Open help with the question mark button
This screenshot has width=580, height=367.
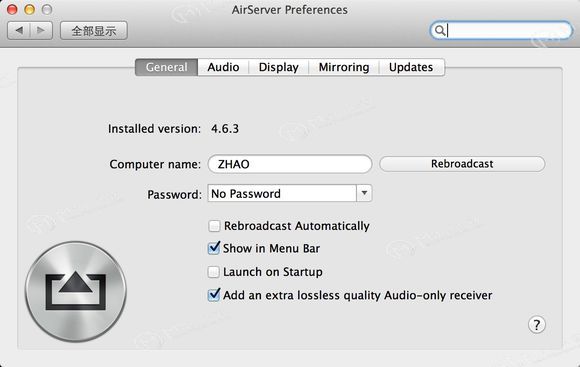(536, 325)
